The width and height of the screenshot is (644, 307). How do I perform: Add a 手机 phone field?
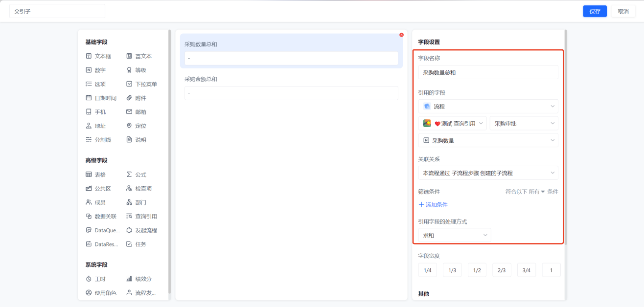tap(96, 112)
